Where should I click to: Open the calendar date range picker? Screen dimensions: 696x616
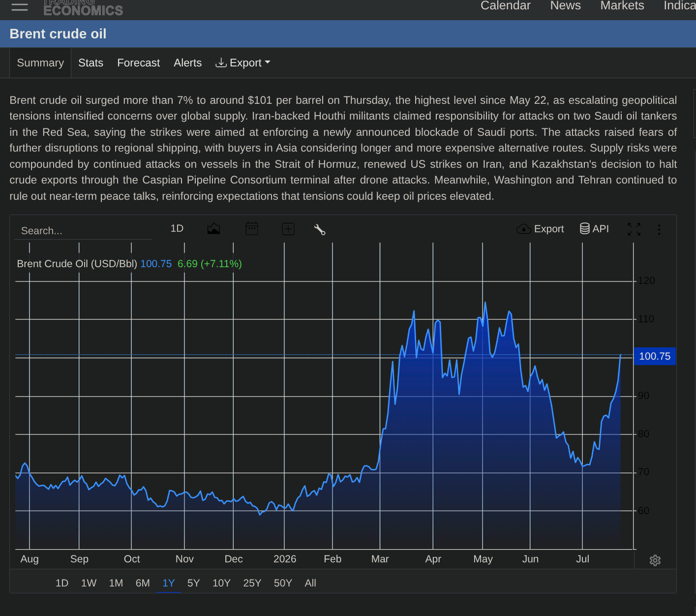coord(252,228)
